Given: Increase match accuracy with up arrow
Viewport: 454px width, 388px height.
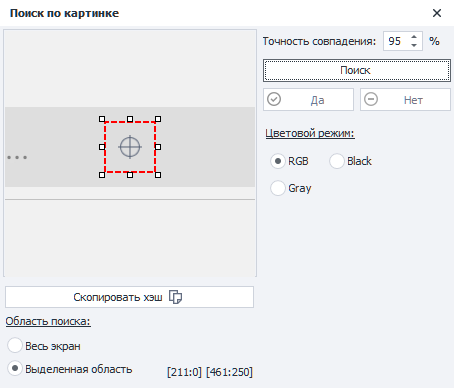Looking at the screenshot, I should click(414, 37).
